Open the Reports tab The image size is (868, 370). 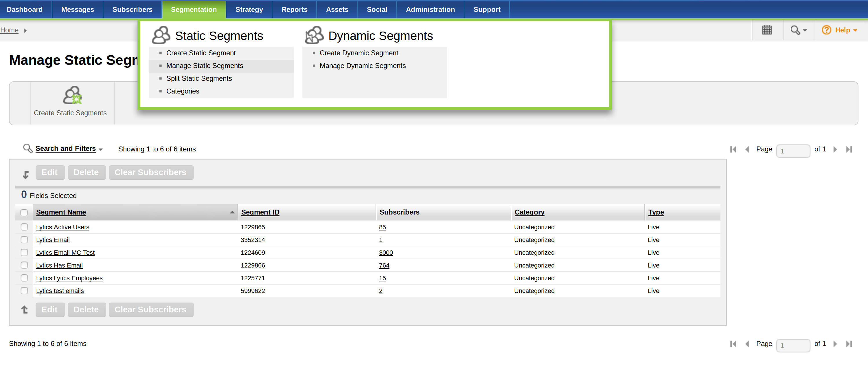[x=294, y=10]
